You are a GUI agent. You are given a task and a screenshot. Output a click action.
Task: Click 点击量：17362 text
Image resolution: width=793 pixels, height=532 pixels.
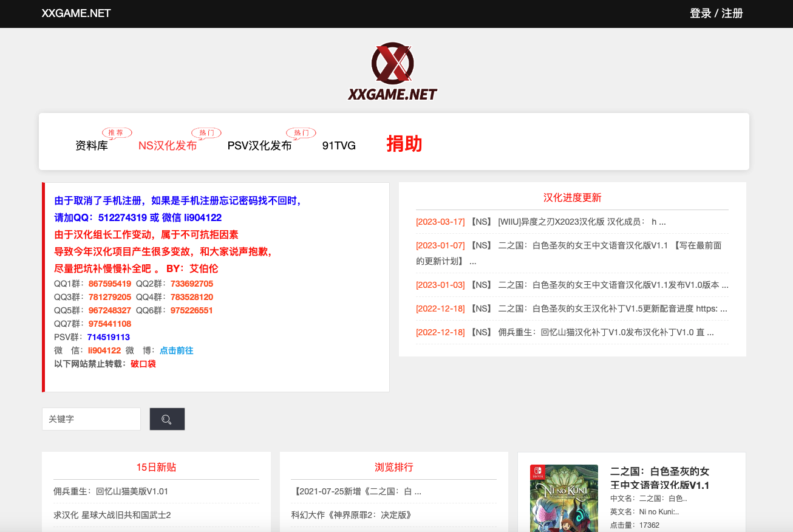pos(635,525)
